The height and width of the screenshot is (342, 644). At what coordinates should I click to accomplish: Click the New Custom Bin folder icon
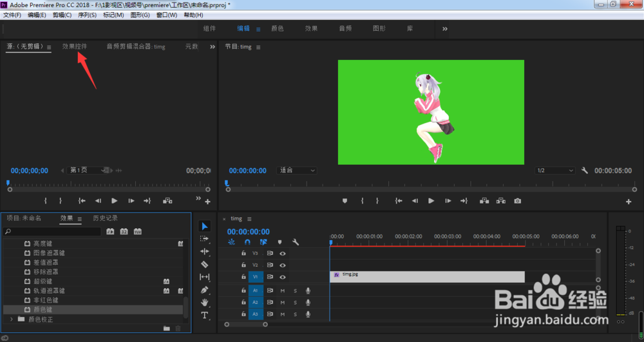[x=166, y=328]
